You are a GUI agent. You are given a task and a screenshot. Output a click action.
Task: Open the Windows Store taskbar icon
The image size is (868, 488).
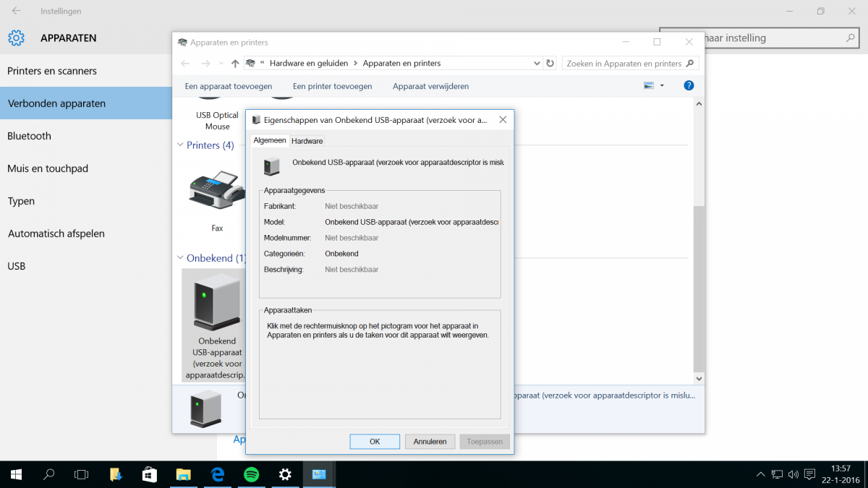(150, 474)
